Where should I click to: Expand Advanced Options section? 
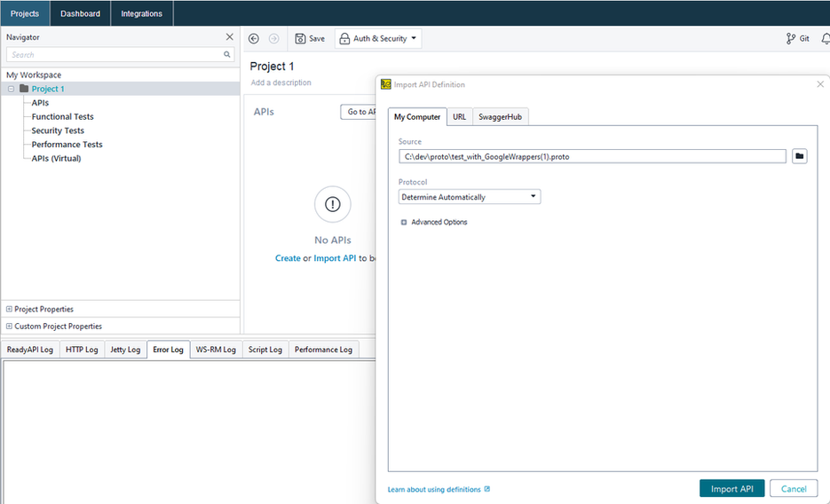[404, 223]
